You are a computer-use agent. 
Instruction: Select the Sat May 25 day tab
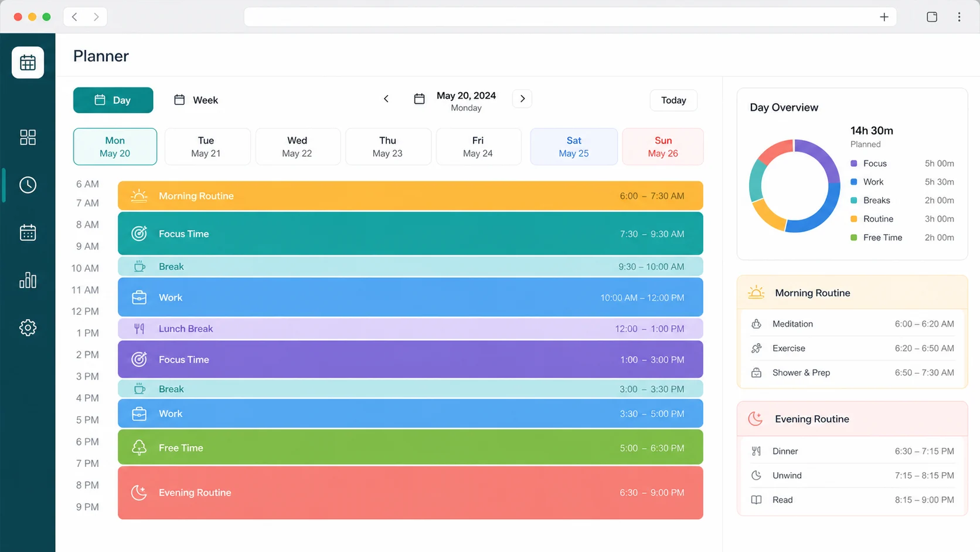[x=574, y=147]
